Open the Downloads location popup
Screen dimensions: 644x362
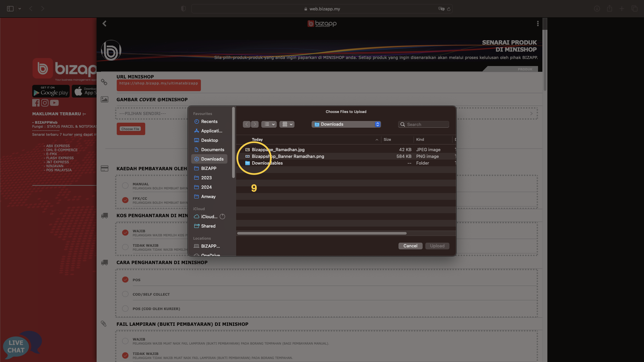coord(346,124)
